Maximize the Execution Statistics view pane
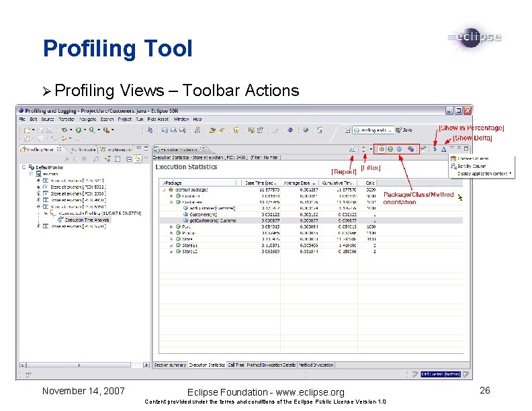The width and height of the screenshot is (532, 411). coord(466,148)
